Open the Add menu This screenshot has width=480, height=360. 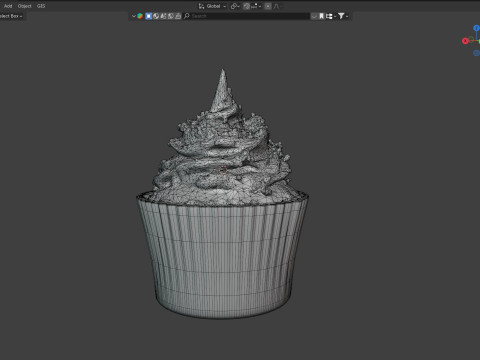pyautogui.click(x=8, y=6)
